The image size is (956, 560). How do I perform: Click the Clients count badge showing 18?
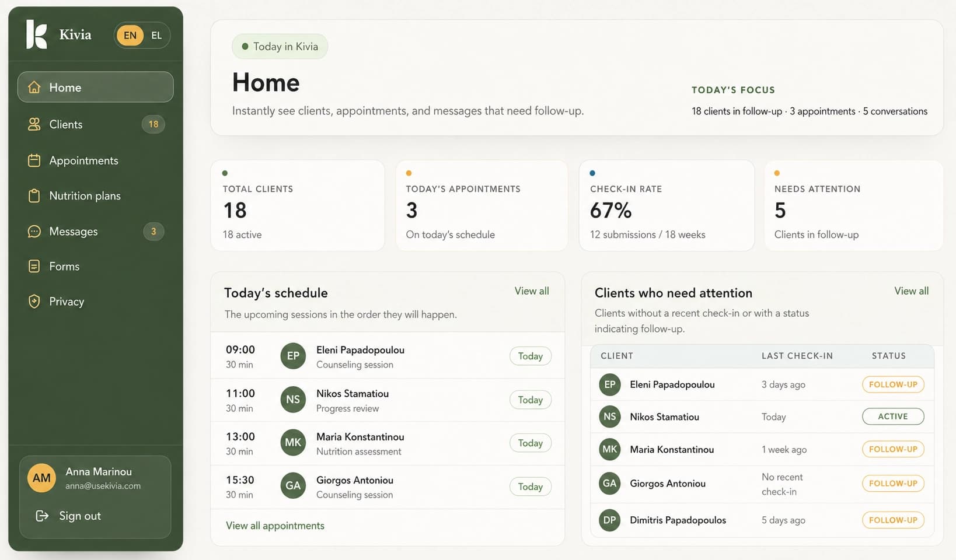point(153,124)
